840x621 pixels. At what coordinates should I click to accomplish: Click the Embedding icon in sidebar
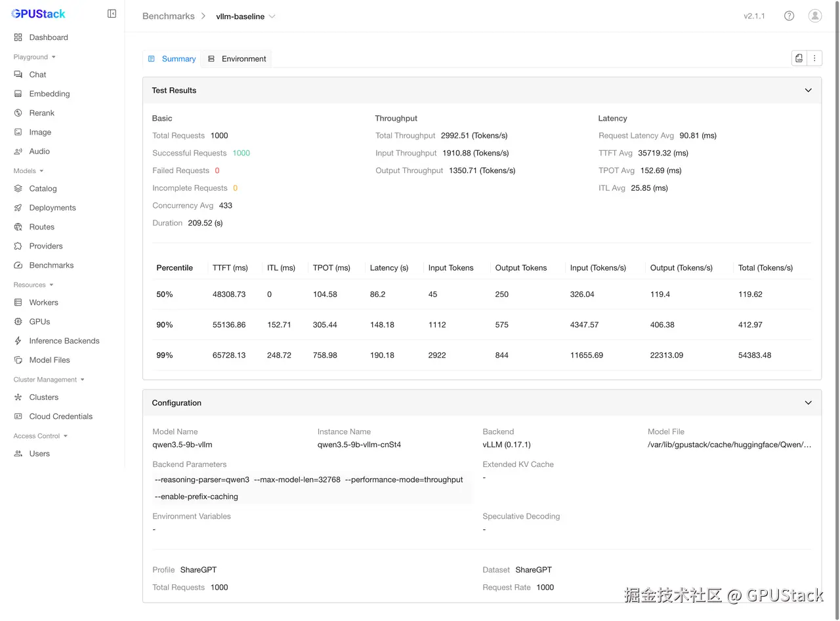tap(18, 94)
